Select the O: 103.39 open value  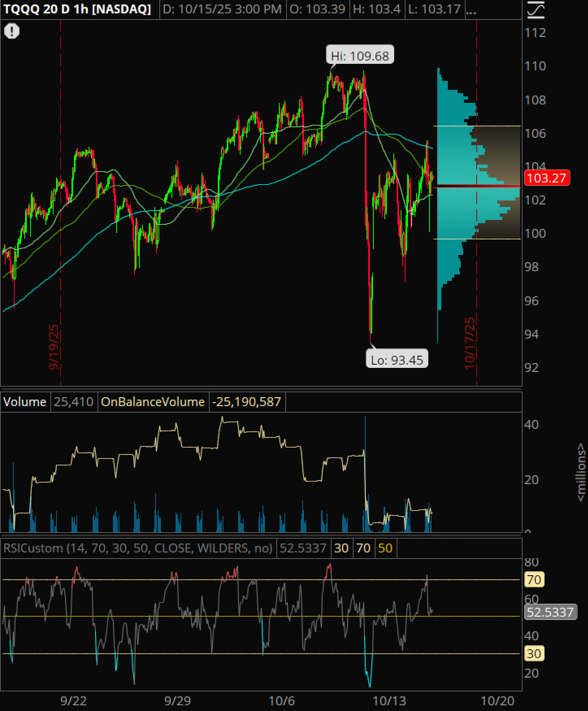click(x=317, y=9)
